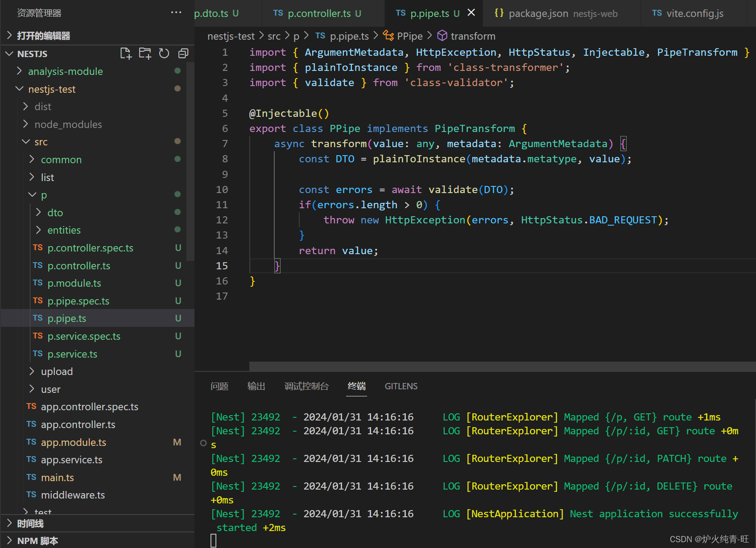Open the Views and More Actions ellipsis icon
The height and width of the screenshot is (548, 756).
click(x=176, y=12)
